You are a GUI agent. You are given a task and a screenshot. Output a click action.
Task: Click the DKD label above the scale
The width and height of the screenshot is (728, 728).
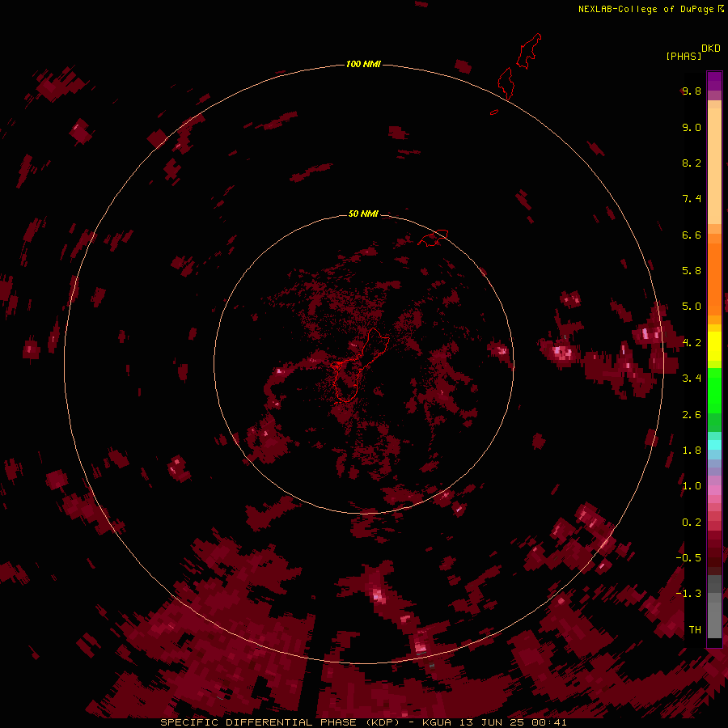point(711,49)
